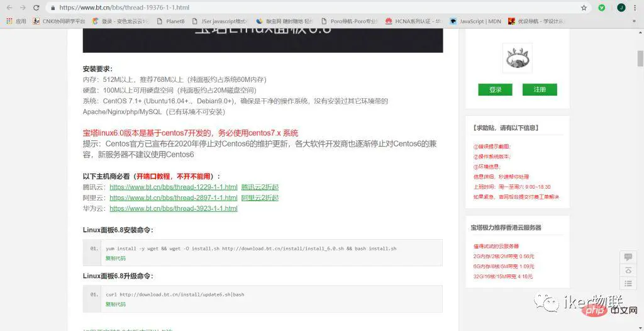Click the ③环境信息 line
644x331 pixels.
486,167
